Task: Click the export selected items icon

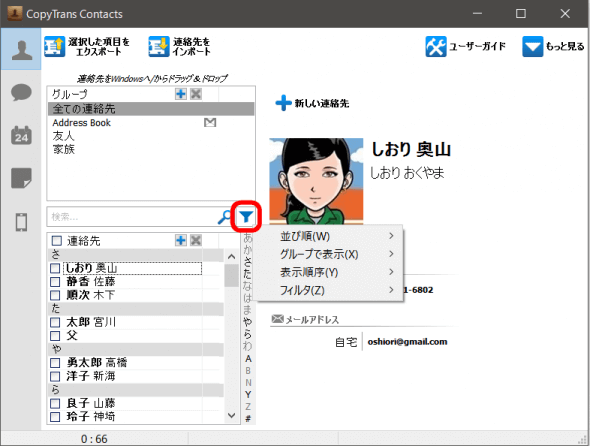Action: [x=55, y=47]
